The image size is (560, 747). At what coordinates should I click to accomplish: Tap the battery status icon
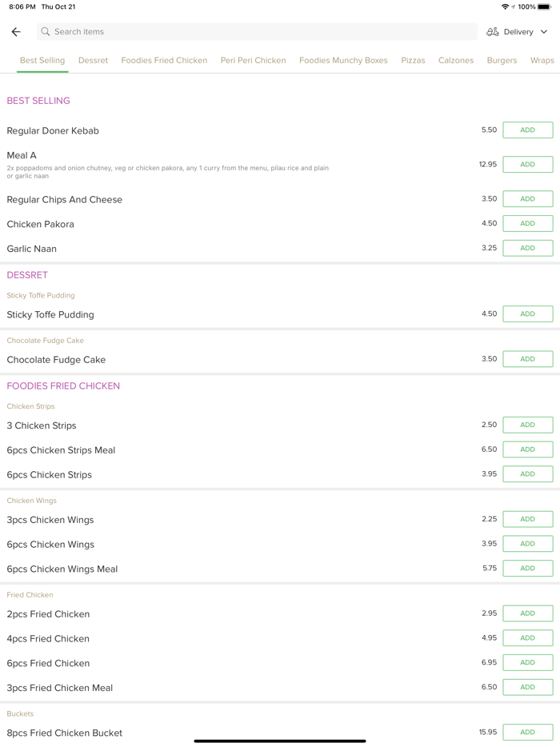[544, 7]
